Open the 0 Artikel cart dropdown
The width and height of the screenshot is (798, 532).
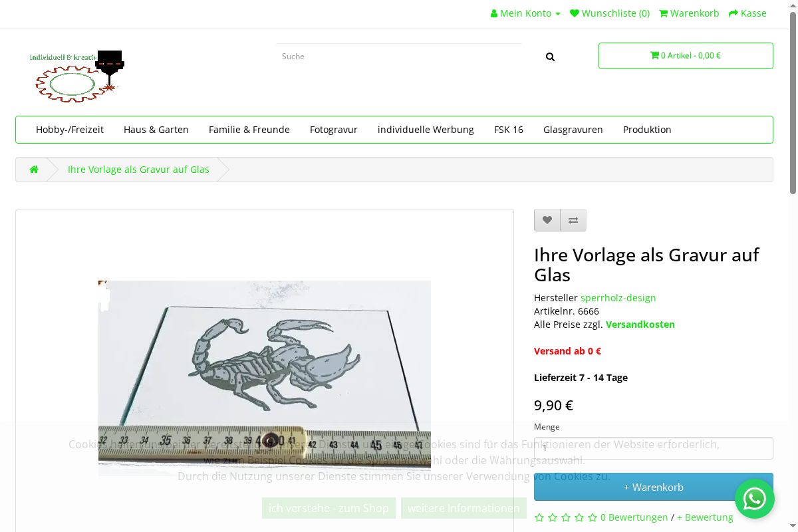pos(686,56)
